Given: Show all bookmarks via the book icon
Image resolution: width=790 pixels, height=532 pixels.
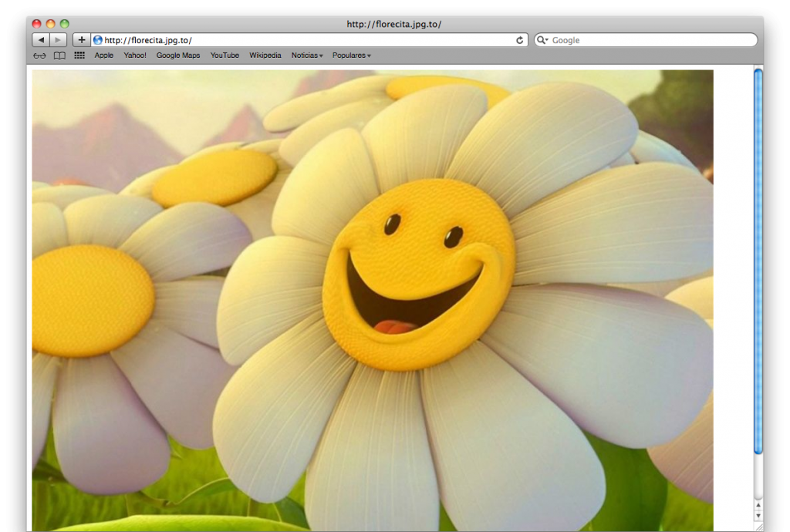Looking at the screenshot, I should [59, 56].
